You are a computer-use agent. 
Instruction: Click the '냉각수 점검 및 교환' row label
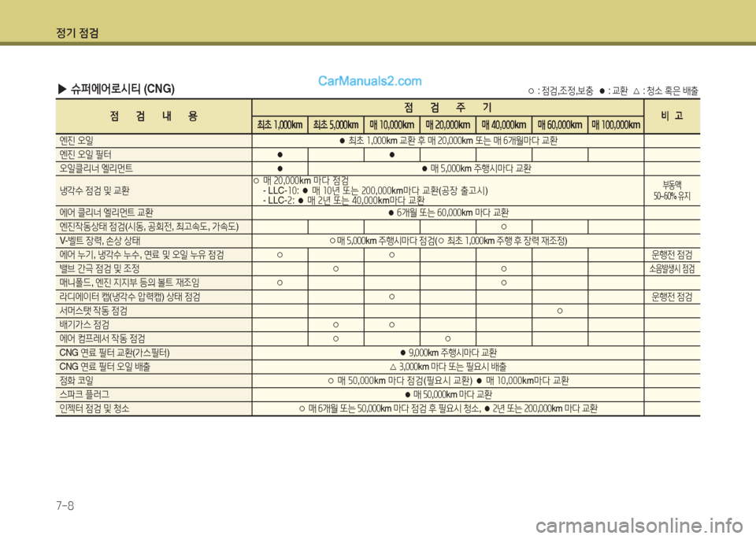(x=94, y=190)
